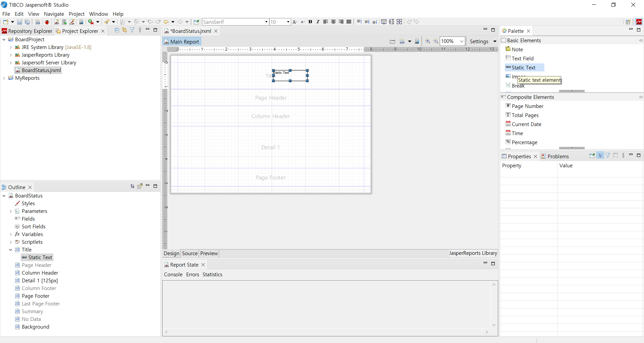
Task: Switch to the Preview tab
Action: [209, 253]
